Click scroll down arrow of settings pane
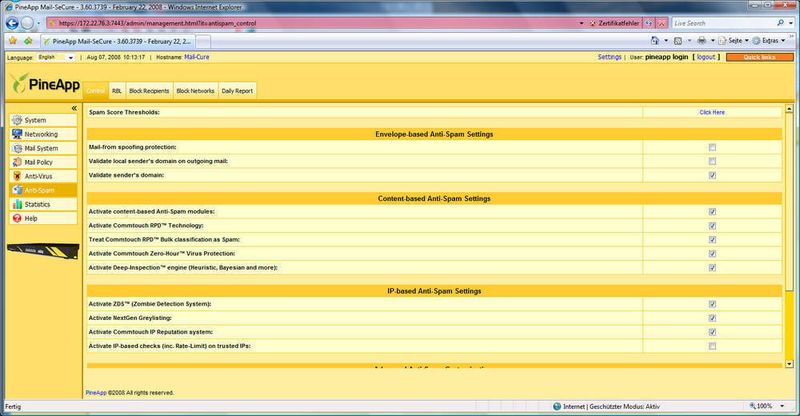 [789, 364]
